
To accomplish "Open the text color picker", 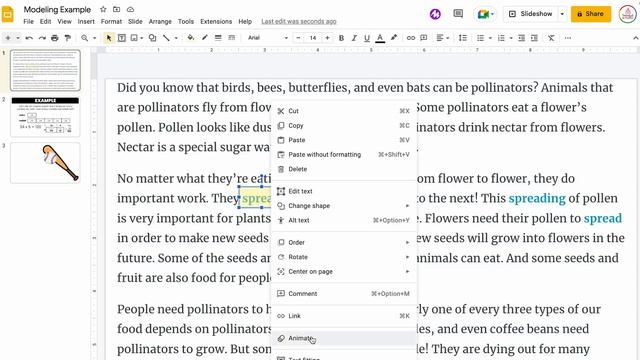I will pos(380,38).
